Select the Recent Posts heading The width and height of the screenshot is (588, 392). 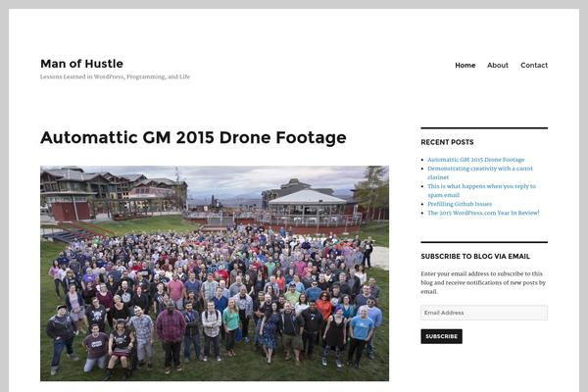[447, 142]
